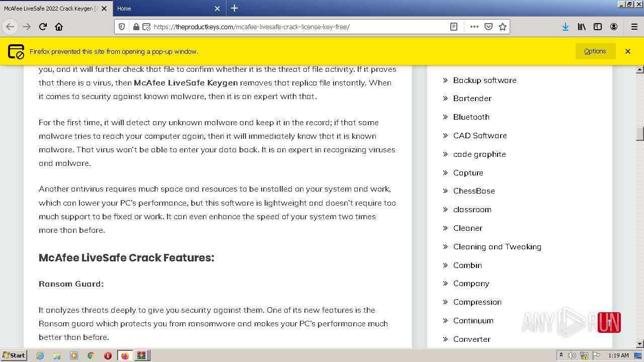The image size is (644, 362).
Task: Open Continuum category
Action: (x=473, y=320)
